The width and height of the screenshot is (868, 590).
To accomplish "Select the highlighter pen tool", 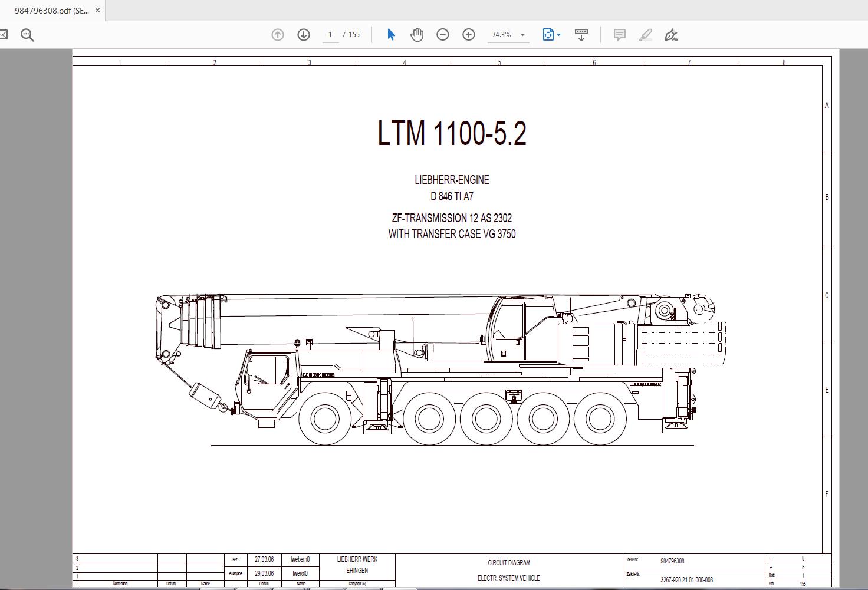I will click(x=646, y=35).
